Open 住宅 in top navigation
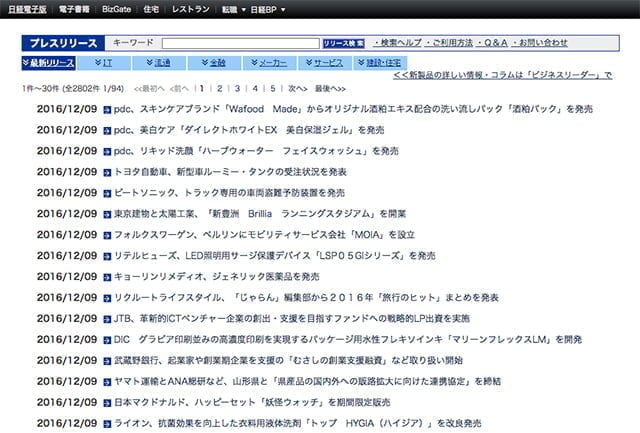The width and height of the screenshot is (640, 433). click(x=151, y=9)
